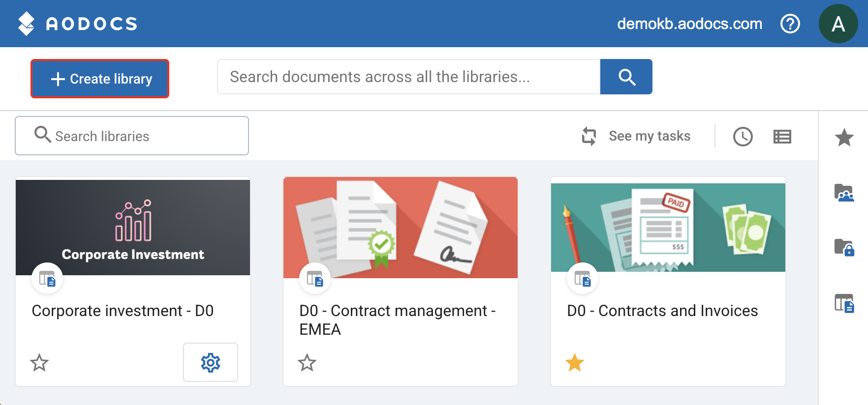Viewport: 868px width, 405px height.
Task: Open the user account avatar A
Action: [838, 24]
